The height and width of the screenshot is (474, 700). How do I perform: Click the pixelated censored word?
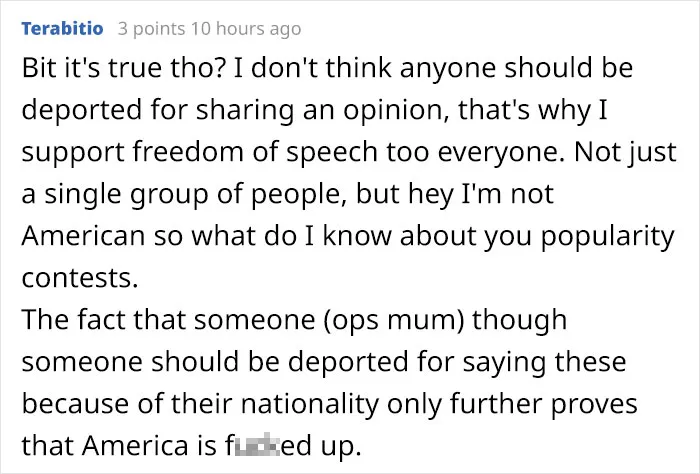261,445
